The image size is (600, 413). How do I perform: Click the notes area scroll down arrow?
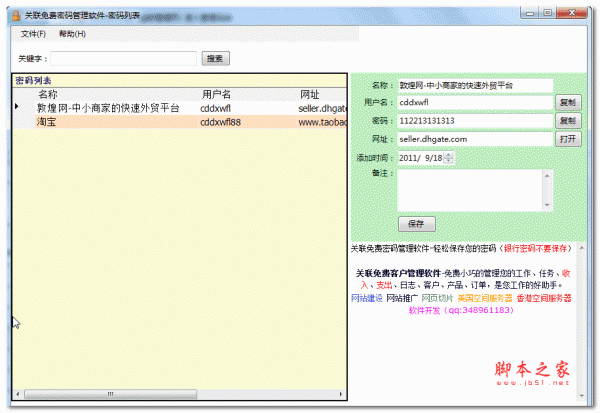[547, 205]
